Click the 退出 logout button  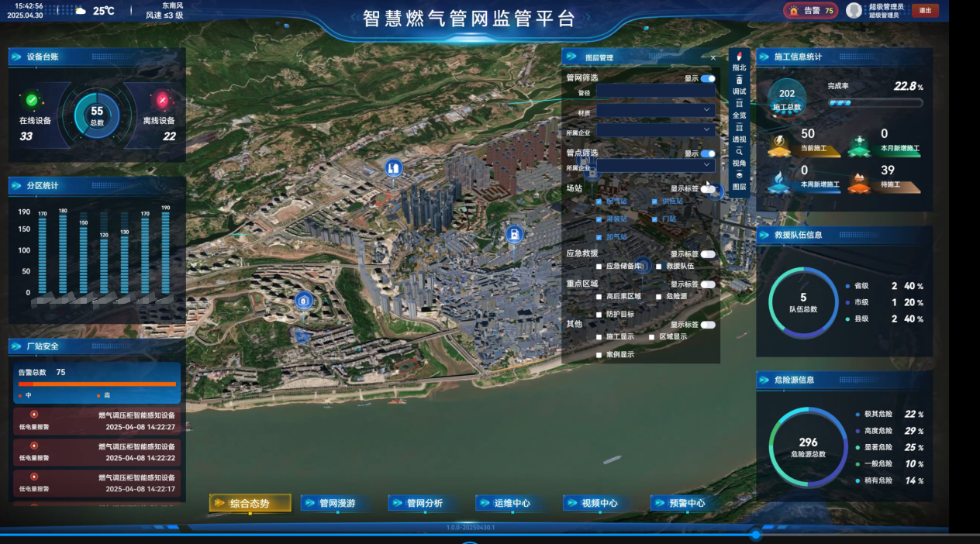coord(925,11)
